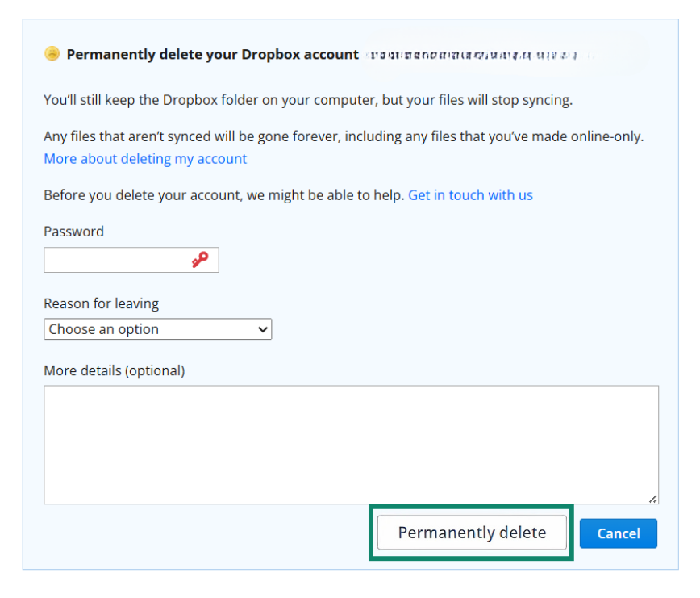
Task: Select the Permanently delete your Dropbox account heading
Action: [x=213, y=54]
